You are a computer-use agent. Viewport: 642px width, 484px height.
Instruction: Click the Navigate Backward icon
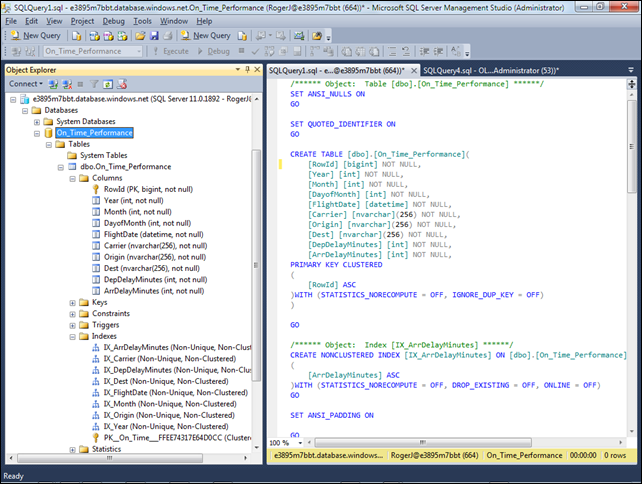(260, 36)
